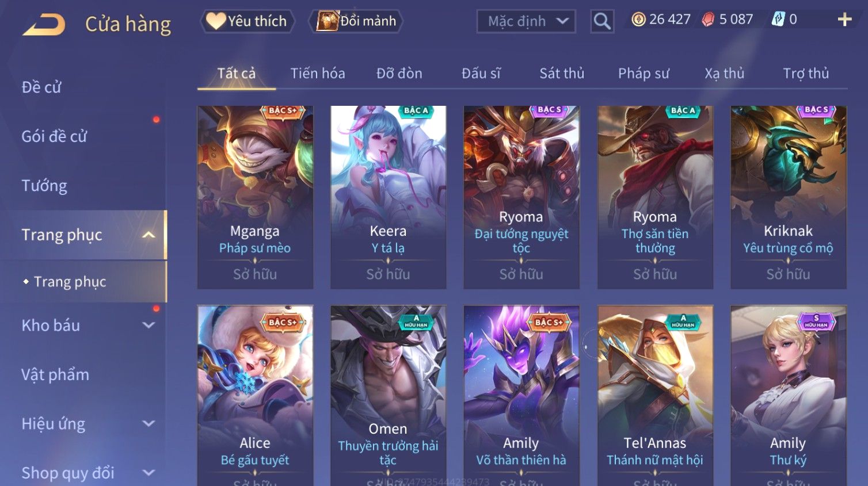Select the Sát thủ tab

pos(562,74)
